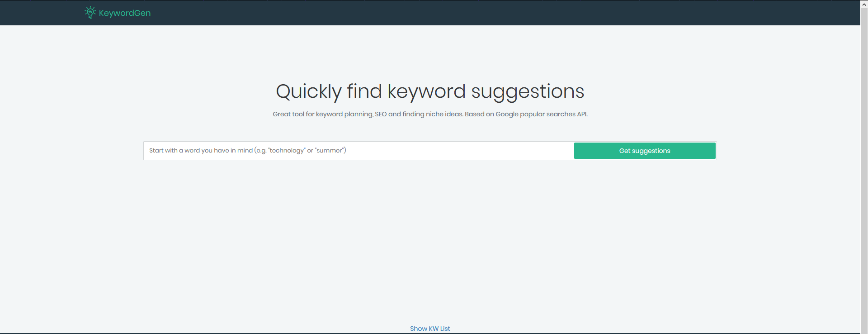
Task: Click the subtitle describing the keyword tool
Action: (x=430, y=114)
